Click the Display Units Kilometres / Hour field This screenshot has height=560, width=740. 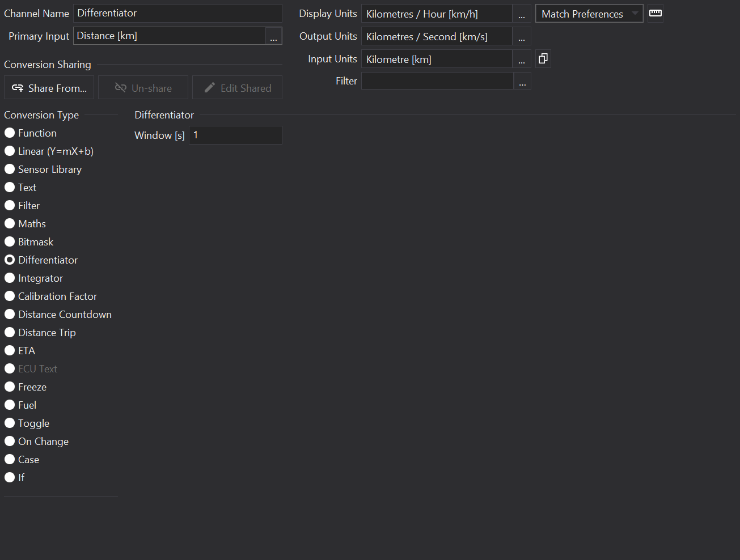(x=436, y=14)
